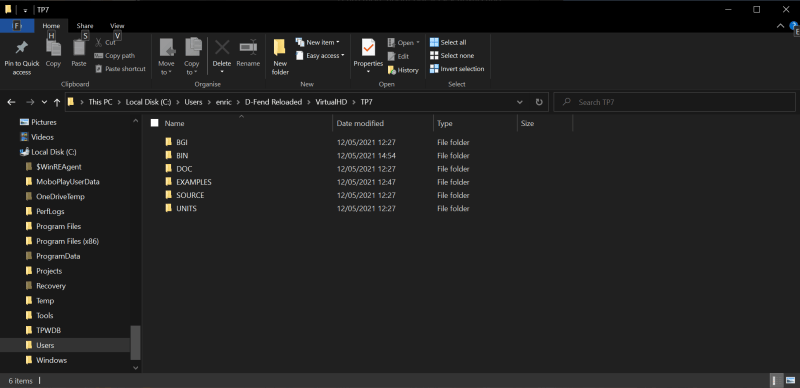800x388 pixels.
Task: Refresh the TP7 folder view
Action: point(539,102)
